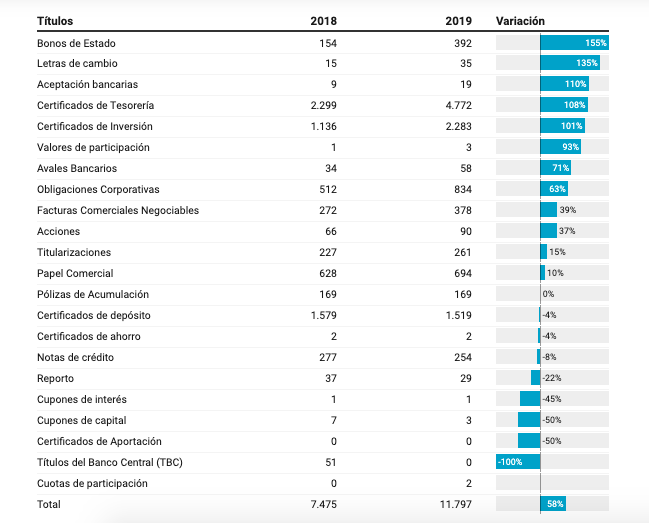649x523 pixels.
Task: Select Pólizas de Acumulación row label
Action: click(93, 295)
